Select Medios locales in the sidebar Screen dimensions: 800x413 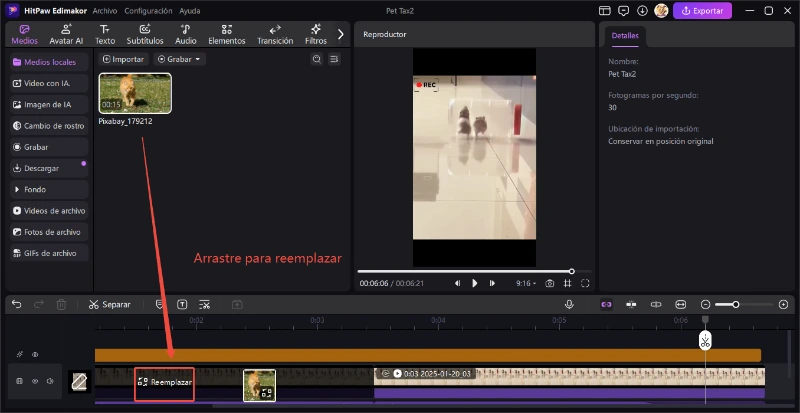[49, 62]
